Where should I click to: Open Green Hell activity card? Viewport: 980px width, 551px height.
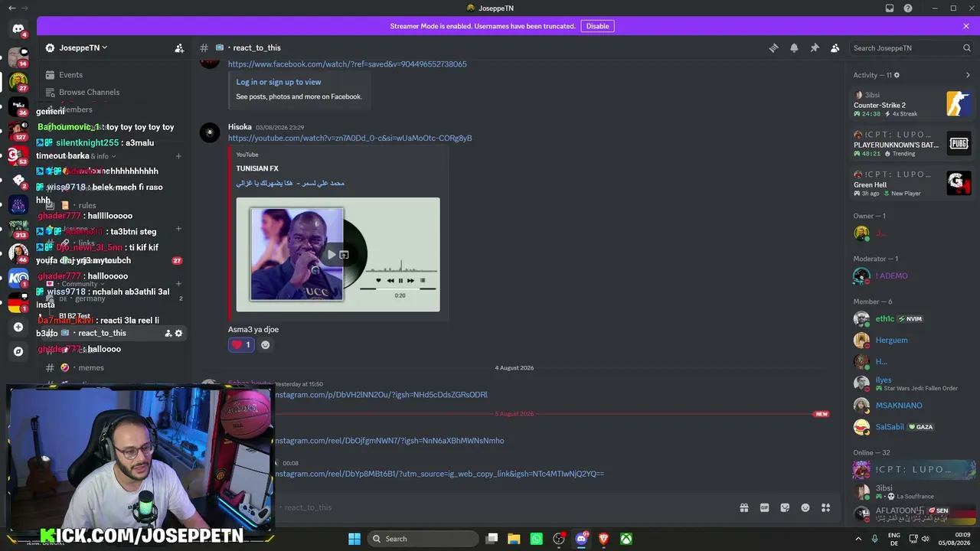913,184
